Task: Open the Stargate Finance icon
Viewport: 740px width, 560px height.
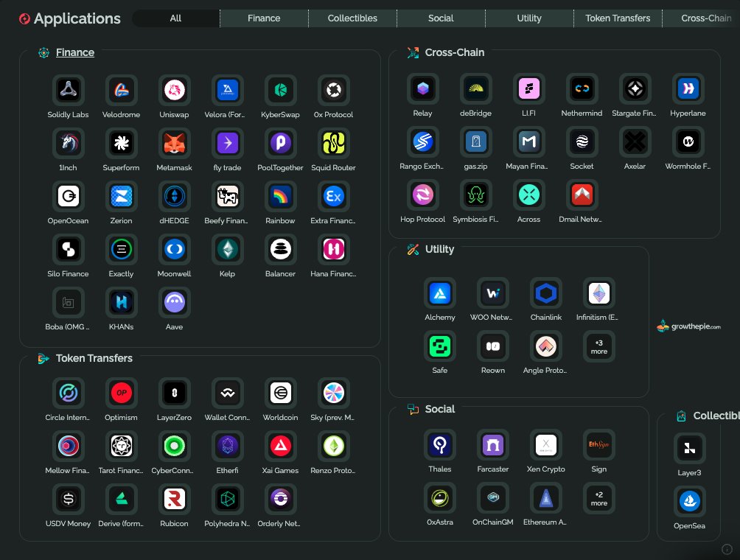Action: 635,88
